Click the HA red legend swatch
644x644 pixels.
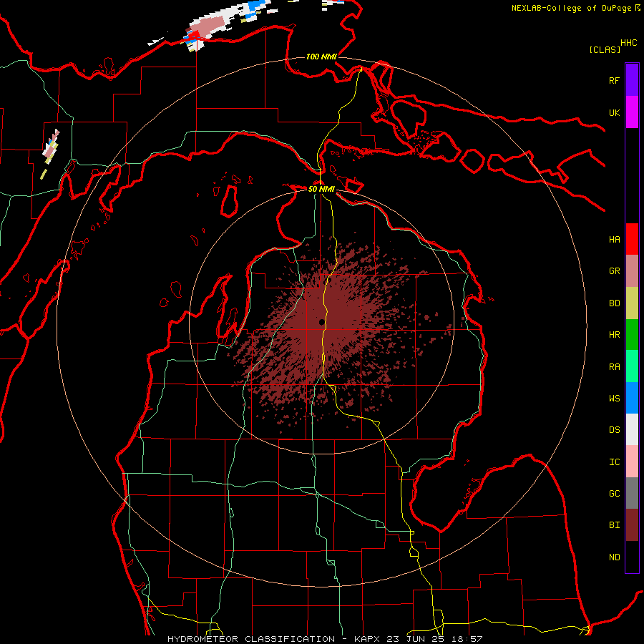click(x=632, y=239)
